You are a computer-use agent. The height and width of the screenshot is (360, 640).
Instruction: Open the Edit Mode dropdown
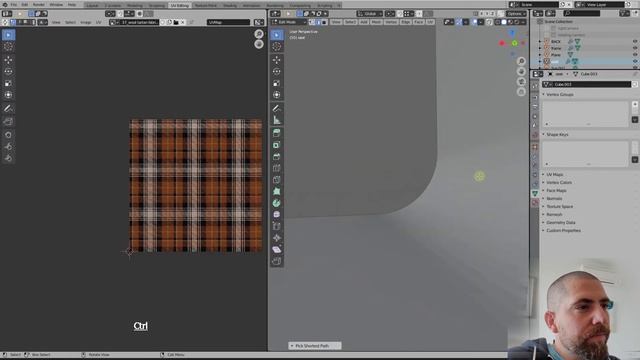coord(289,22)
